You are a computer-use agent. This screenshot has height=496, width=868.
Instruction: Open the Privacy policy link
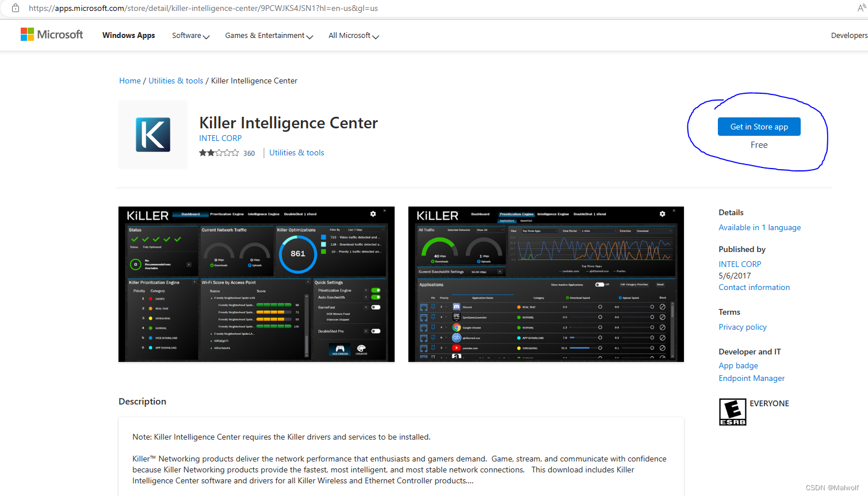(743, 327)
